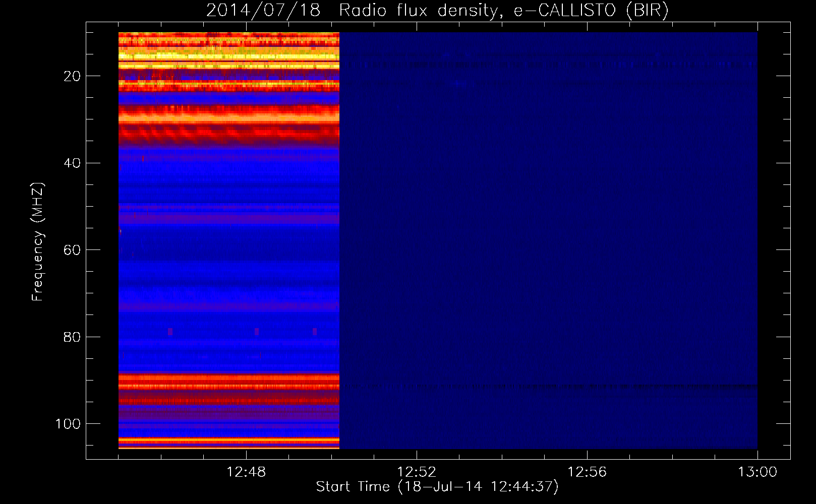Click the bright red-yellow spectrogram data before 12:50
This screenshot has height=504, width=816.
pos(229,240)
